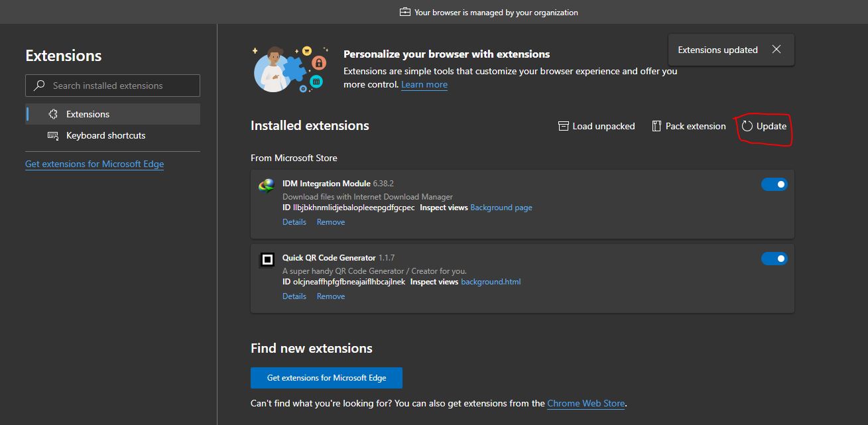Click the Extensions puzzle icon in sidebar
Viewport: 868px width, 425px height.
coord(54,113)
